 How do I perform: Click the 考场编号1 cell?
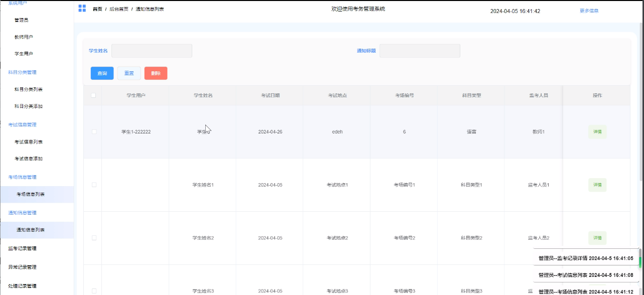tap(404, 185)
